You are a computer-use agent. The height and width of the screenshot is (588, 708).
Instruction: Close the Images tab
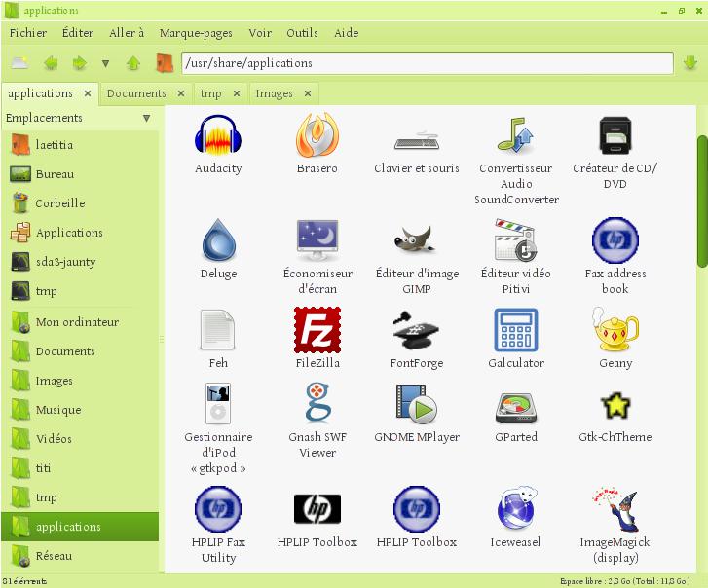pos(308,93)
